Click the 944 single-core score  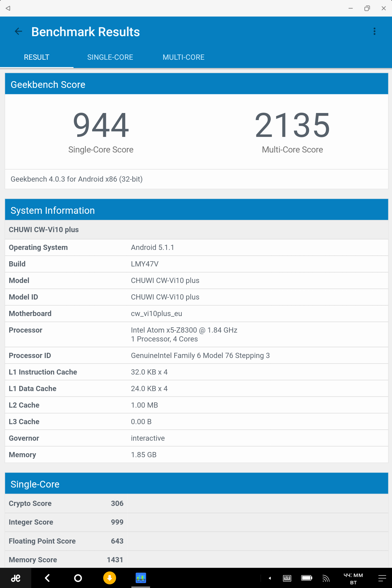(x=101, y=125)
